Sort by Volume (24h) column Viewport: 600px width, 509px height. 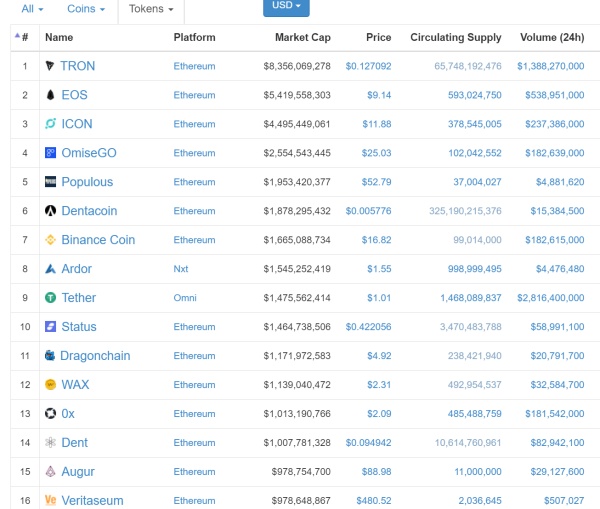pos(552,37)
